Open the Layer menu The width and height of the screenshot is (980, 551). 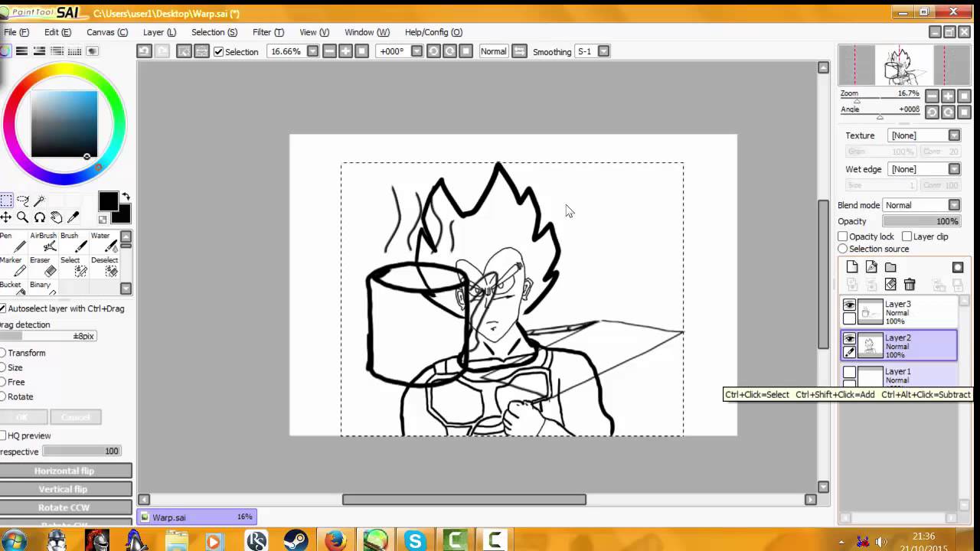(159, 32)
